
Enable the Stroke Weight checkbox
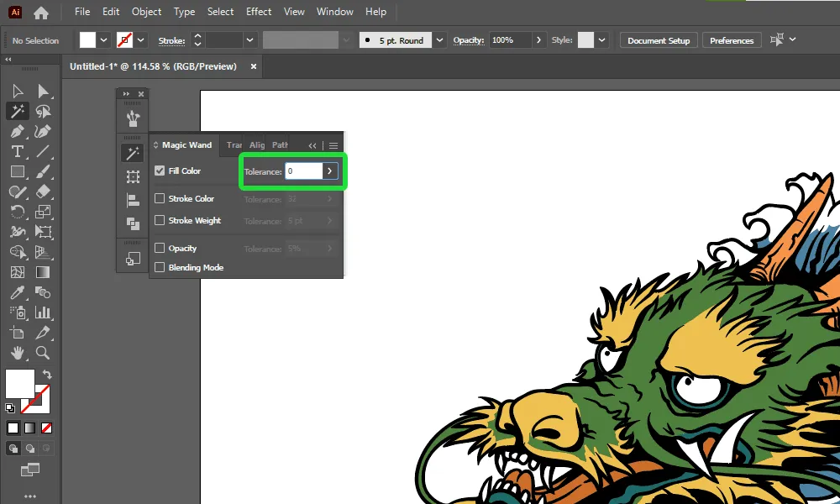160,221
